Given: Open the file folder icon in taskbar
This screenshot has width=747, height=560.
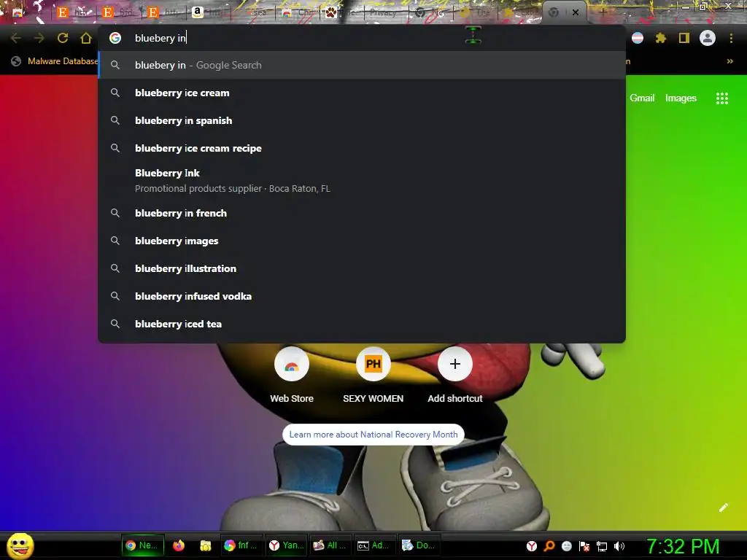Looking at the screenshot, I should click(205, 545).
